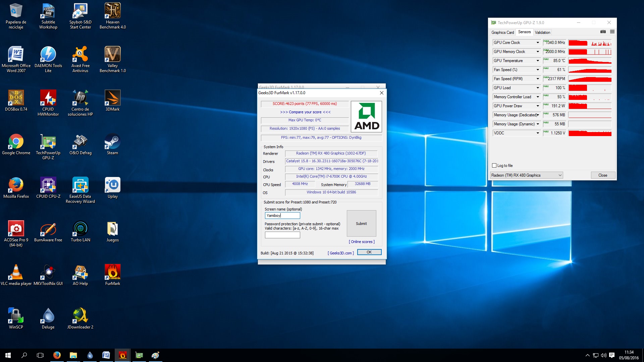This screenshot has width=644, height=362.
Task: Open the Juegos folder icon
Action: point(112,231)
